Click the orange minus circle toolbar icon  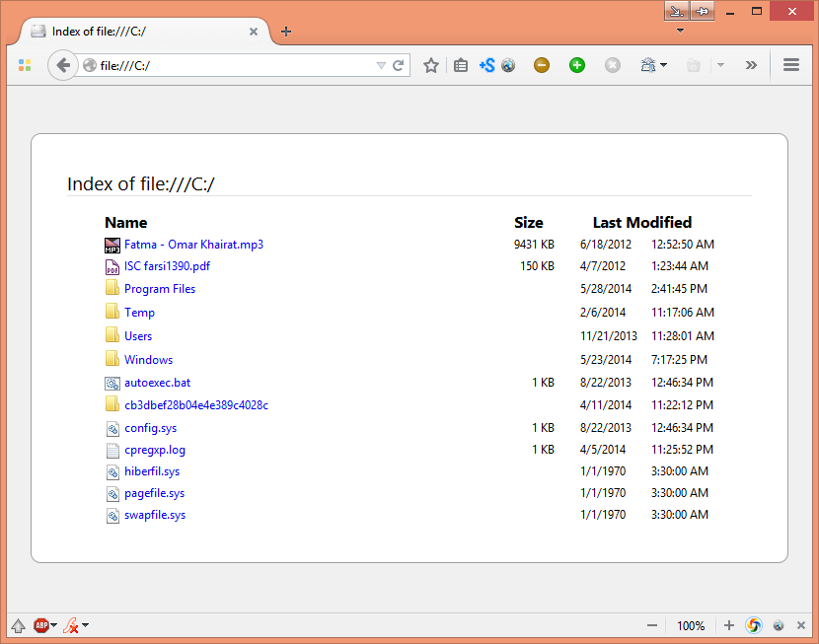[541, 65]
